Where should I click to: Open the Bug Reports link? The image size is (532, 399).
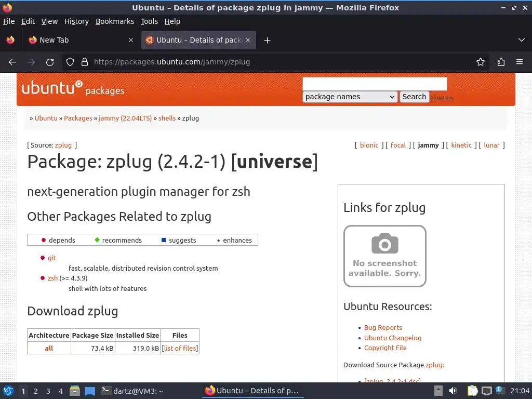pos(383,327)
